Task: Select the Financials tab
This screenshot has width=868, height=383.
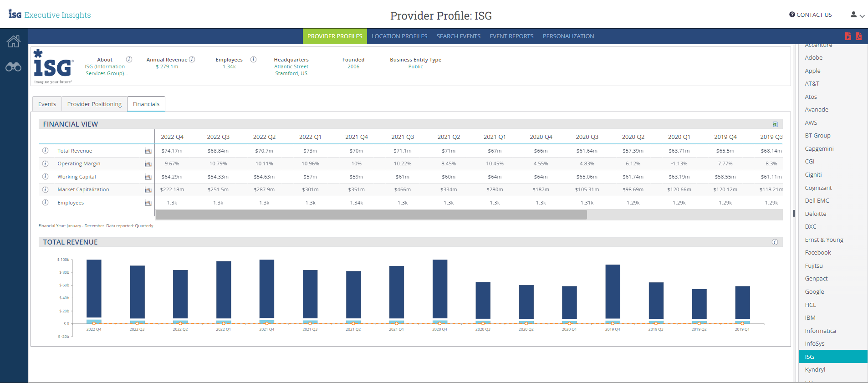Action: 146,104
